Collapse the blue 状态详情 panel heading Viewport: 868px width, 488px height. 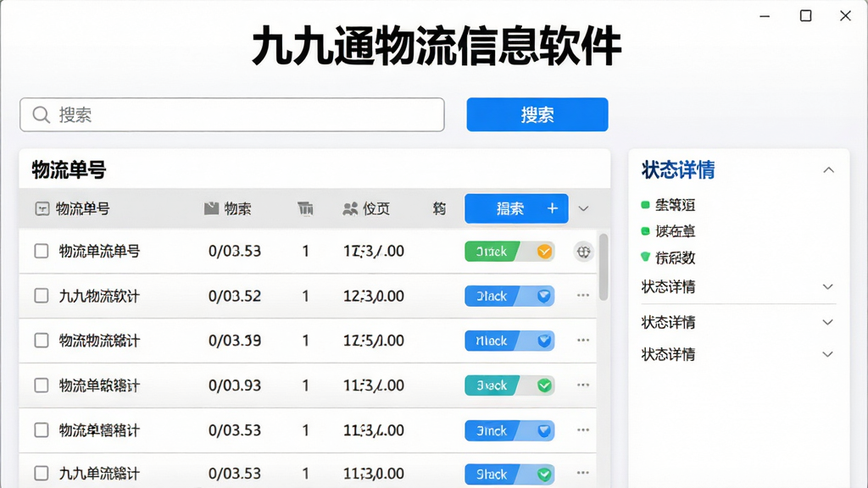click(x=828, y=169)
